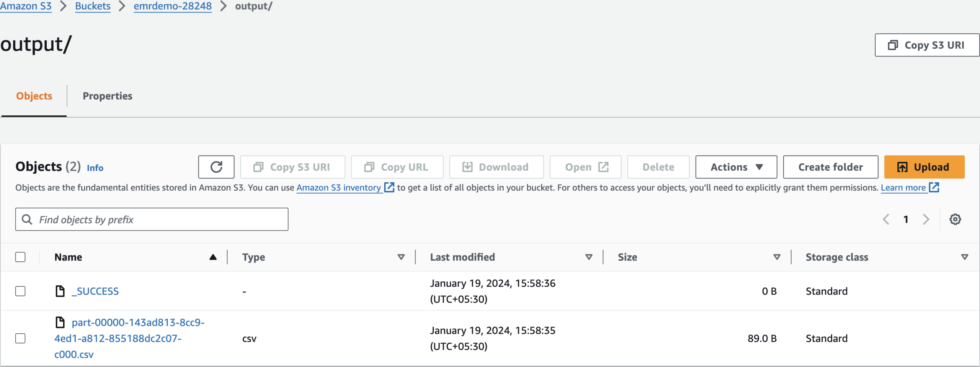This screenshot has height=367, width=980.
Task: Click the Create folder button
Action: coord(831,167)
